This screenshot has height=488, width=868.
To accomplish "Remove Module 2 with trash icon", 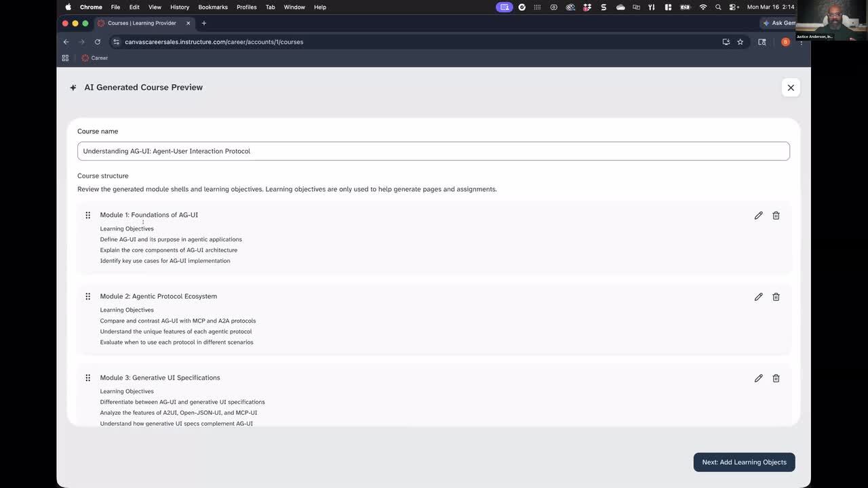I will (776, 297).
